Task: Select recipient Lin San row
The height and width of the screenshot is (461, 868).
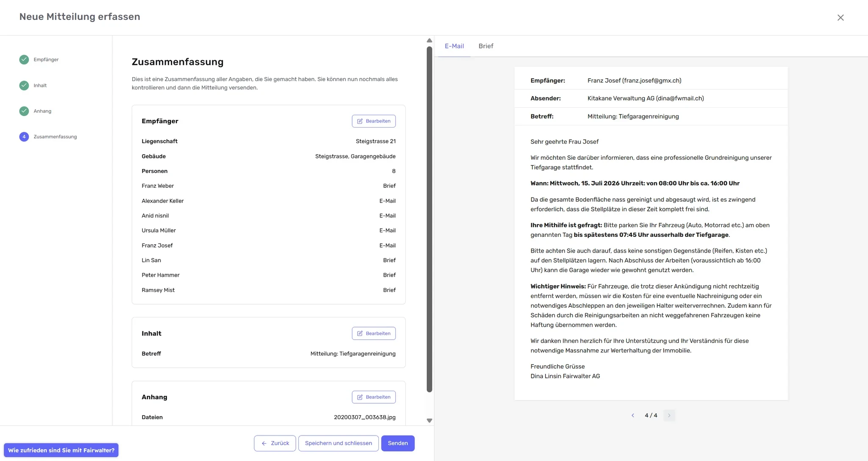Action: click(x=269, y=260)
